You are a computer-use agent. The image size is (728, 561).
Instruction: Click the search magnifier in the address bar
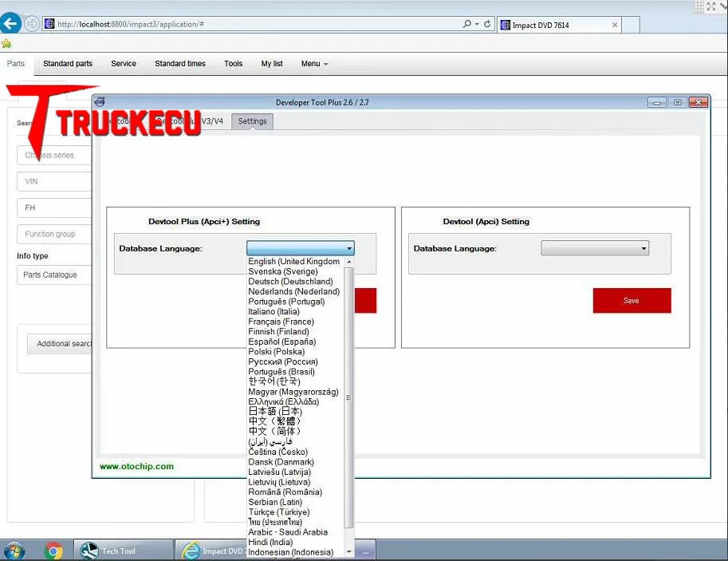467,24
